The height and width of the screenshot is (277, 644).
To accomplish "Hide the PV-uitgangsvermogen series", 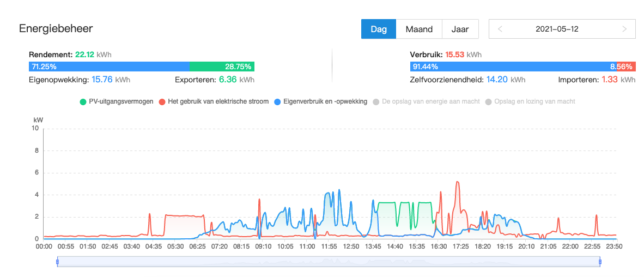I will 120,101.
